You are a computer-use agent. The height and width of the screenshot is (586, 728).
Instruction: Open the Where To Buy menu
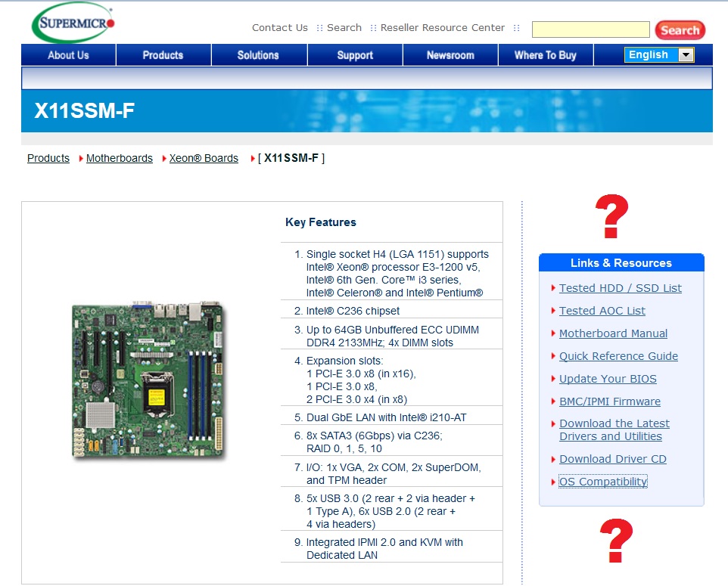545,55
